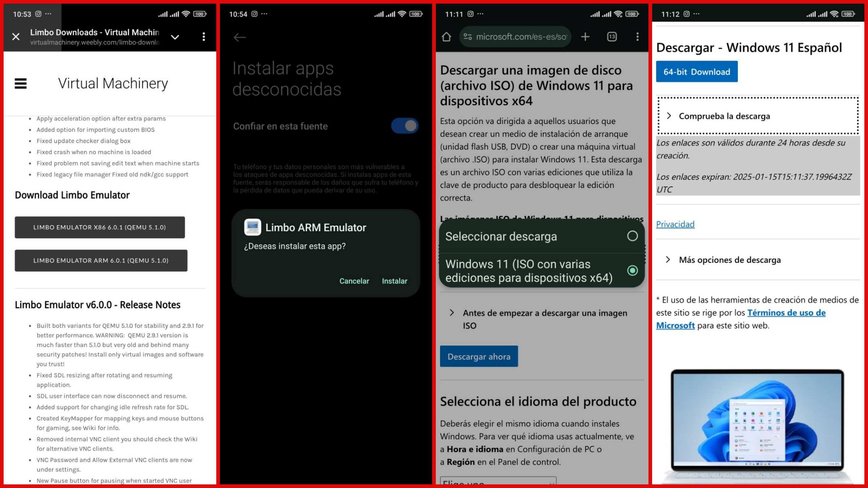The image size is (868, 488).
Task: Click 'Instalar' to install Limbo ARM Emulator
Action: (394, 281)
